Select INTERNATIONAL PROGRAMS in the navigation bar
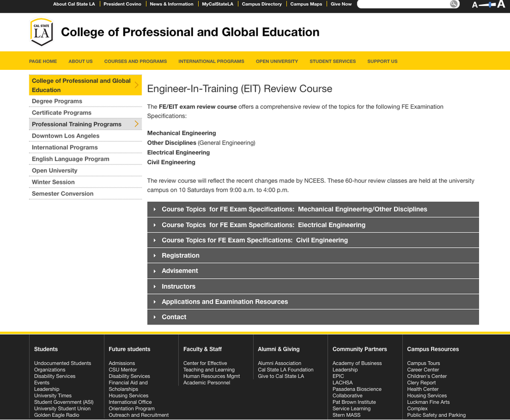 [211, 61]
